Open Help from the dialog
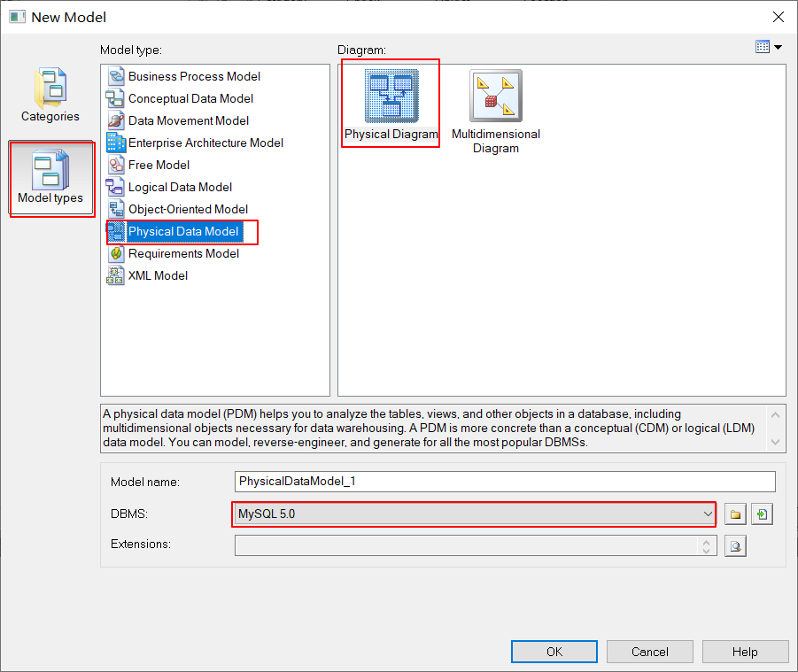Image resolution: width=798 pixels, height=672 pixels. coord(745,651)
